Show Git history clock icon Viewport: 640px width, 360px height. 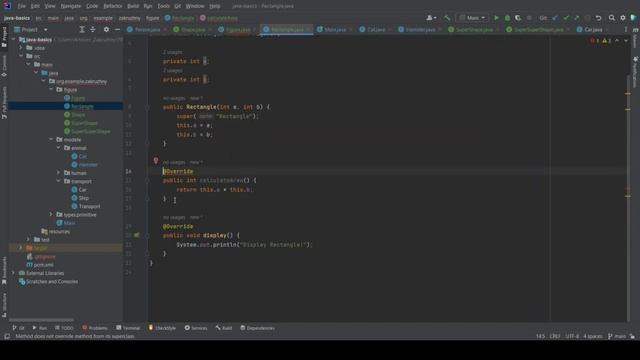pyautogui.click(x=587, y=18)
